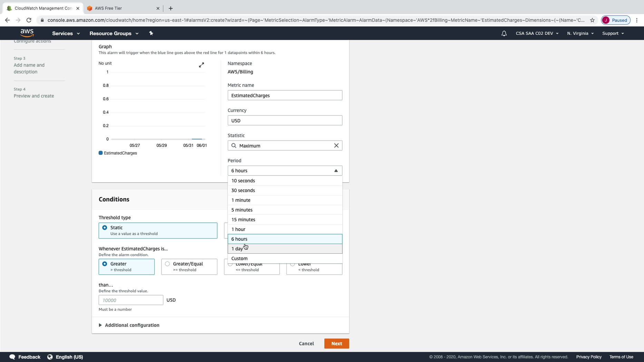Viewport: 644px width, 362px height.
Task: Open the notifications bell
Action: 504,33
